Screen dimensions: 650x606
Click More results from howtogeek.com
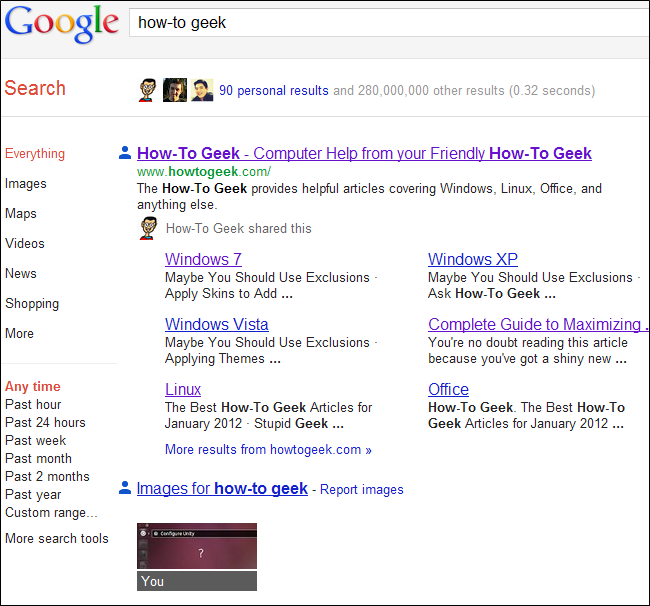[268, 450]
